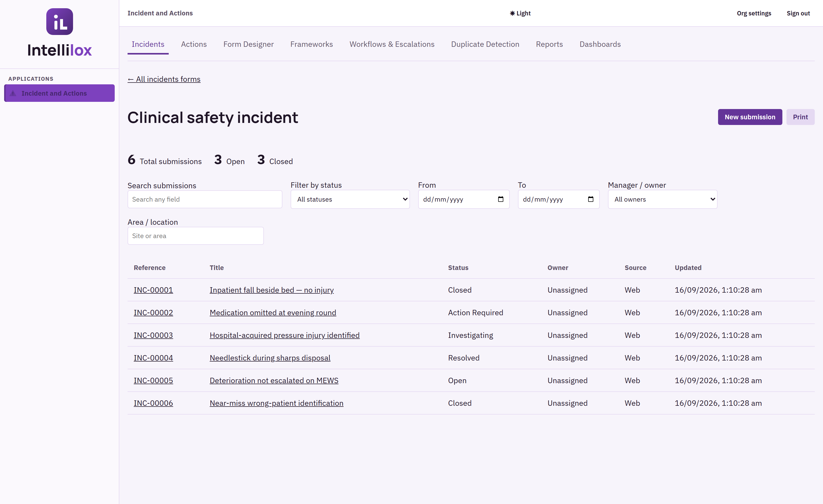Click the Closed submissions summary count

(275, 160)
